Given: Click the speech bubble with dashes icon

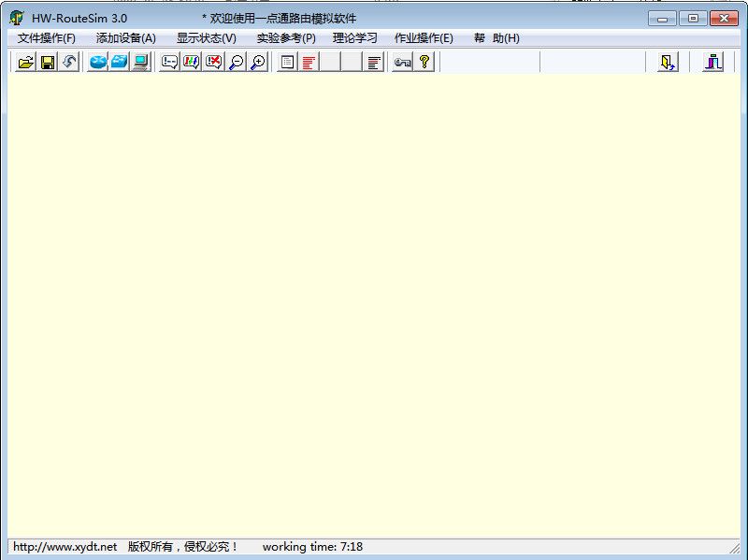Looking at the screenshot, I should coord(169,62).
